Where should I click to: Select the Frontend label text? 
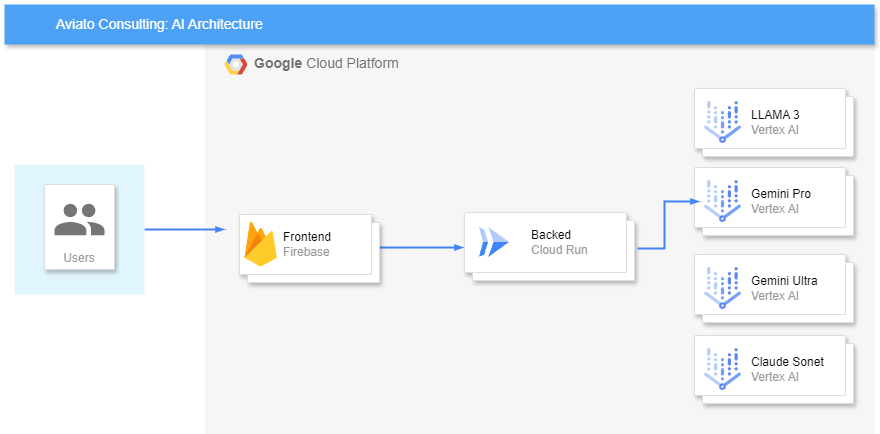coord(307,237)
